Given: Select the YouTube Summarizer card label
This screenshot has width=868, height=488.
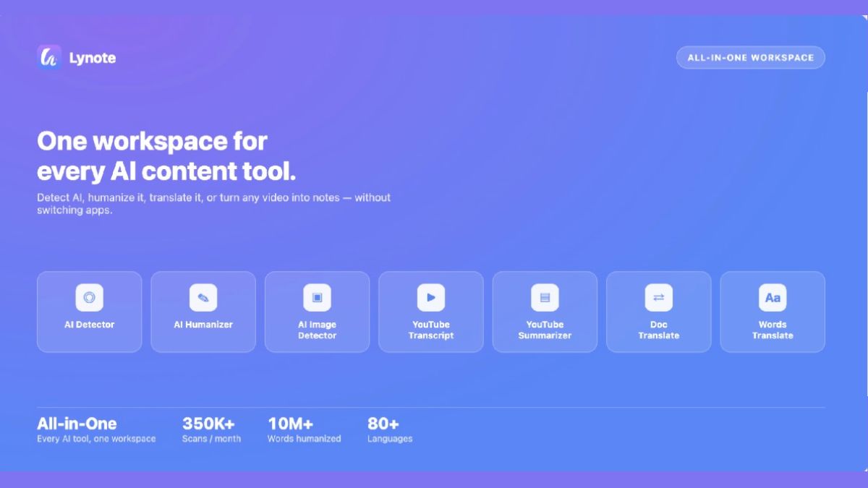Looking at the screenshot, I should pyautogui.click(x=545, y=330).
